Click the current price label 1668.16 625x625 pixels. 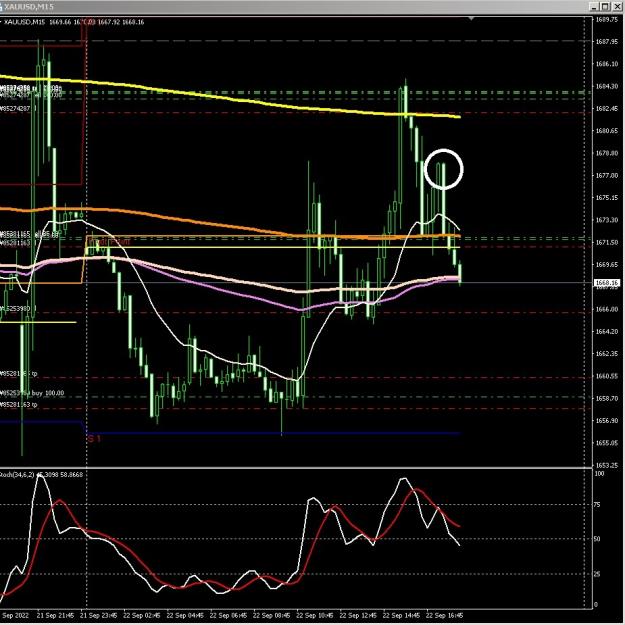click(607, 283)
